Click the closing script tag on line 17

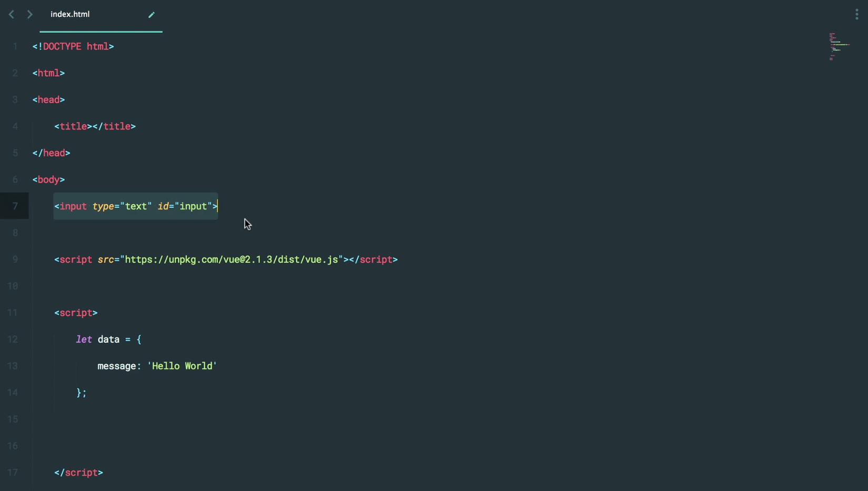coord(78,473)
